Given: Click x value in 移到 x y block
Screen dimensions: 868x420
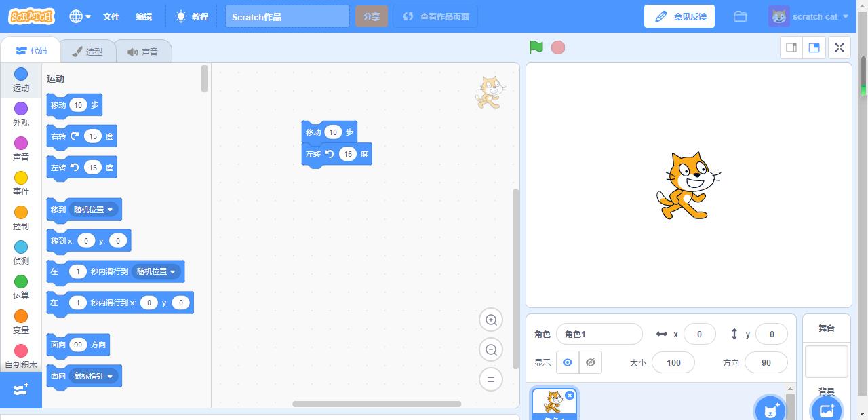Looking at the screenshot, I should coord(86,241).
